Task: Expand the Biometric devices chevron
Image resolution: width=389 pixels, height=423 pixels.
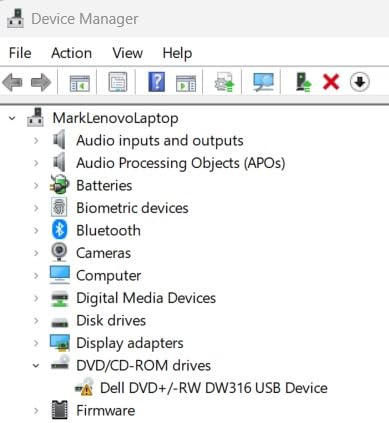Action: [x=36, y=208]
